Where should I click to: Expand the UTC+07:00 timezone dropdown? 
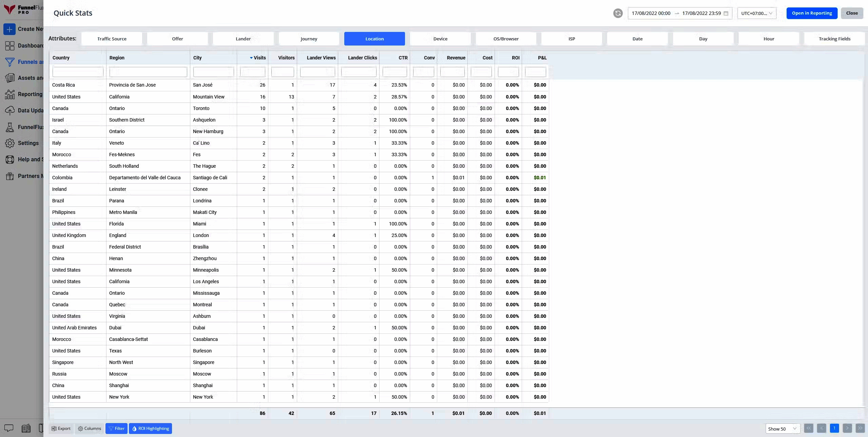pos(756,13)
